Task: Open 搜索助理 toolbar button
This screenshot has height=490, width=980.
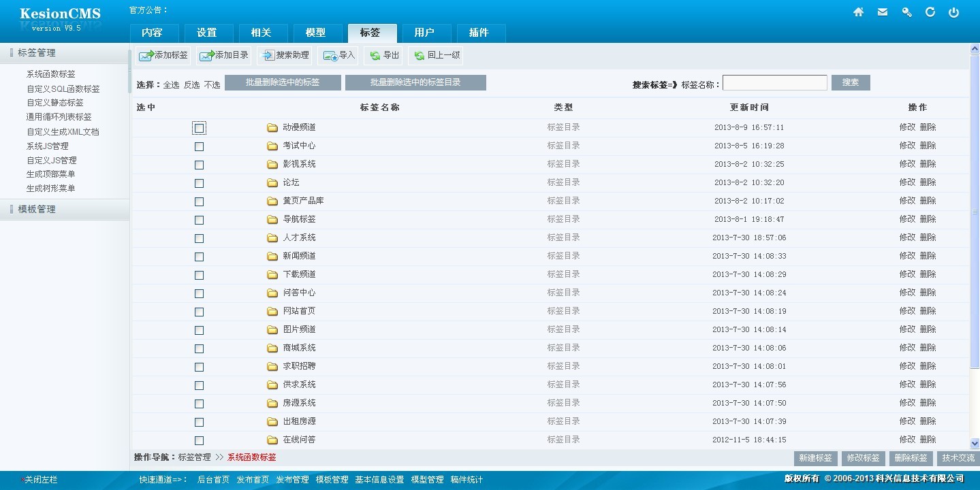Action: 285,55
